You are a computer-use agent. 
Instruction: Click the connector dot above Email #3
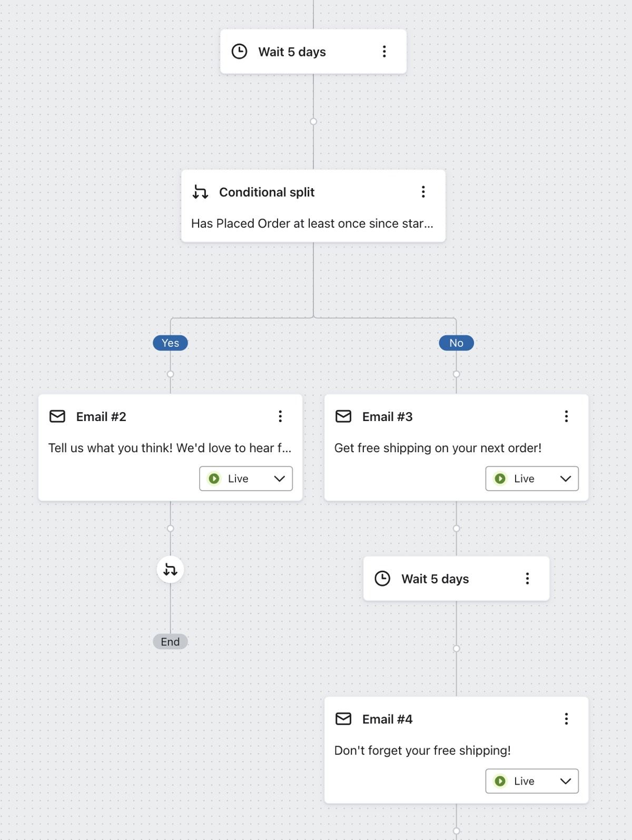coord(456,374)
